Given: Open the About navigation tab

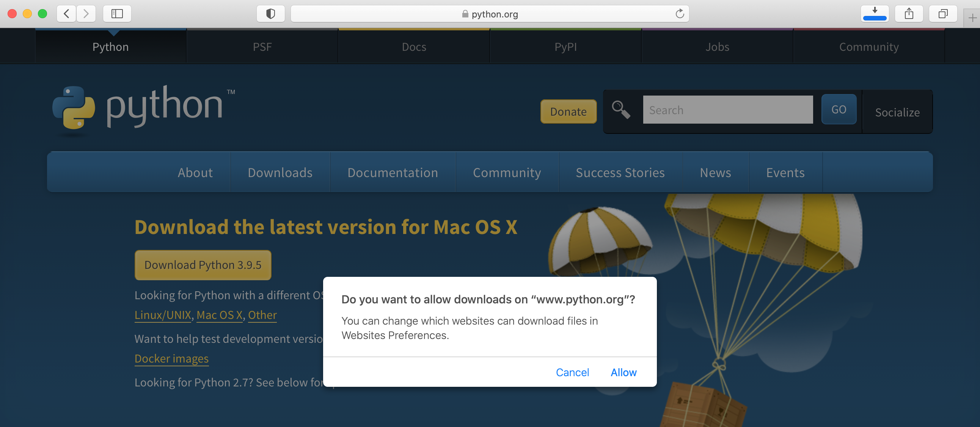Looking at the screenshot, I should [x=195, y=173].
